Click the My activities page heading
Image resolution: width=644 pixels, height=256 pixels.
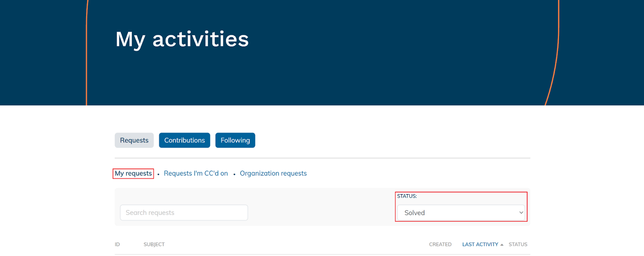(x=182, y=39)
